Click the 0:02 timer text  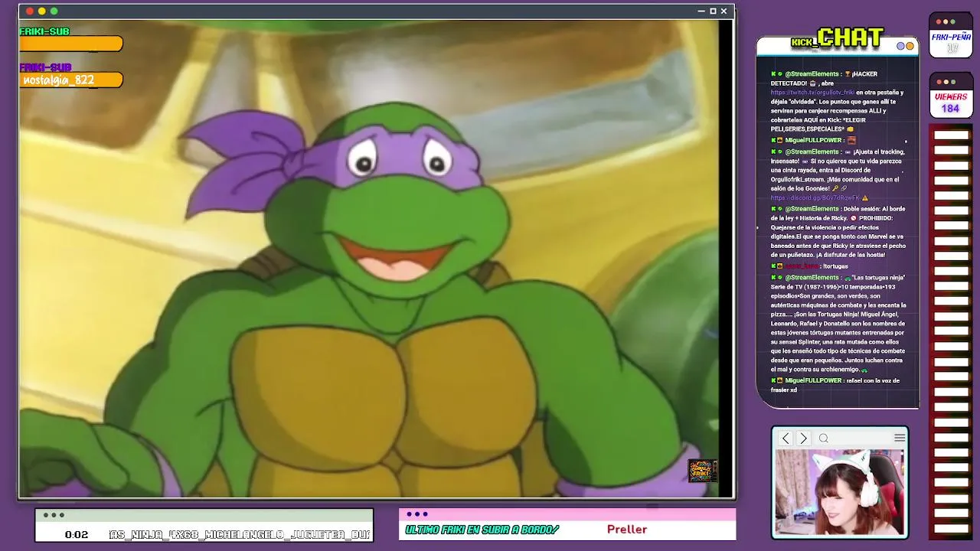77,535
